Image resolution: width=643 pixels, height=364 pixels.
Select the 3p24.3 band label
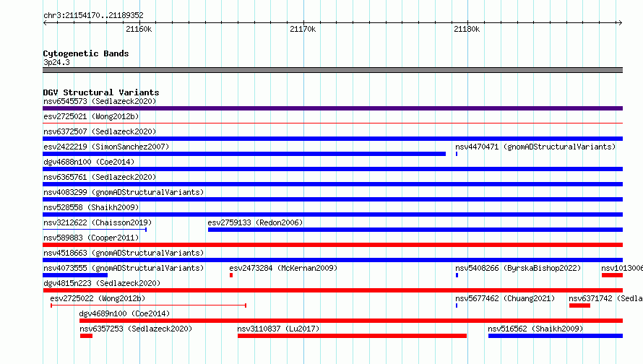tap(56, 62)
